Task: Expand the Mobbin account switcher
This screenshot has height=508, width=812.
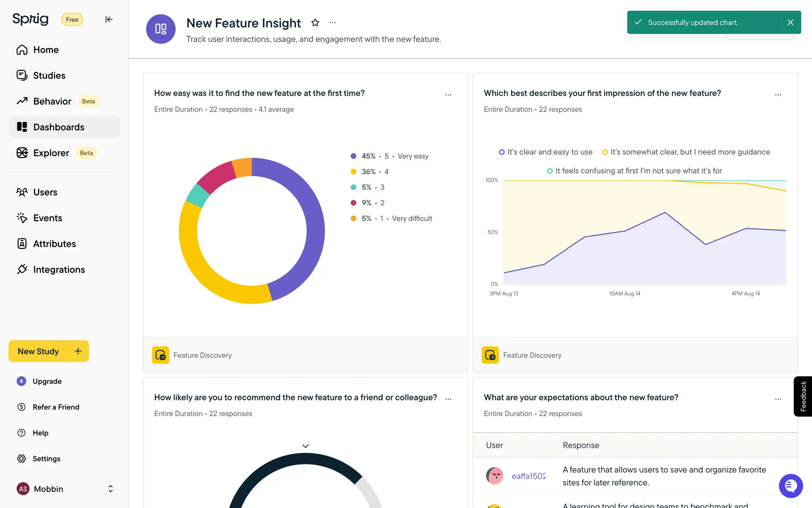Action: pyautogui.click(x=110, y=489)
